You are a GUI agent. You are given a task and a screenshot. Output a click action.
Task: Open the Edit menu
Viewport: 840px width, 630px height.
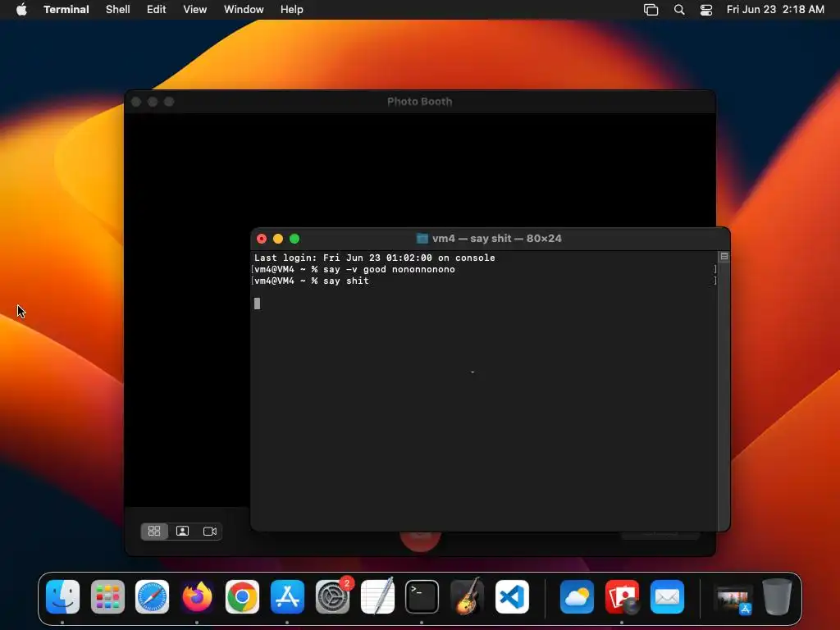(x=157, y=10)
